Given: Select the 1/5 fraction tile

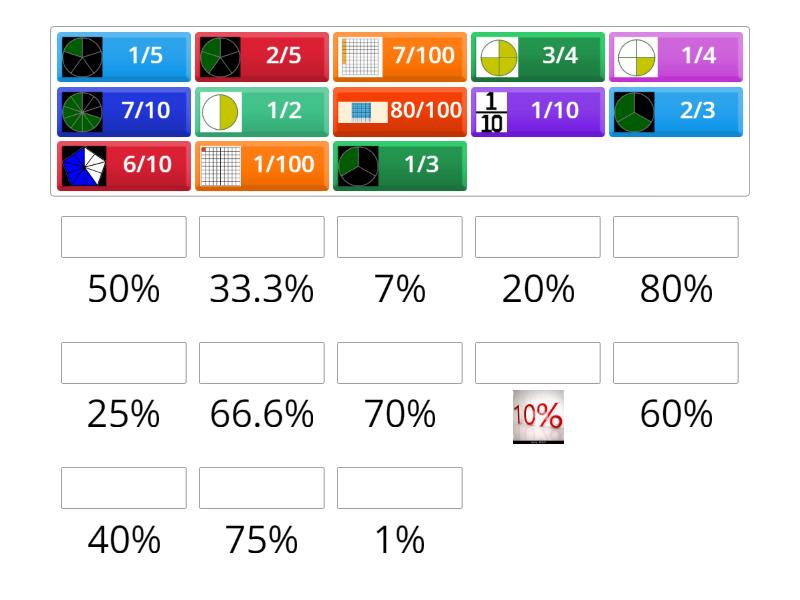Looking at the screenshot, I should pyautogui.click(x=120, y=56).
